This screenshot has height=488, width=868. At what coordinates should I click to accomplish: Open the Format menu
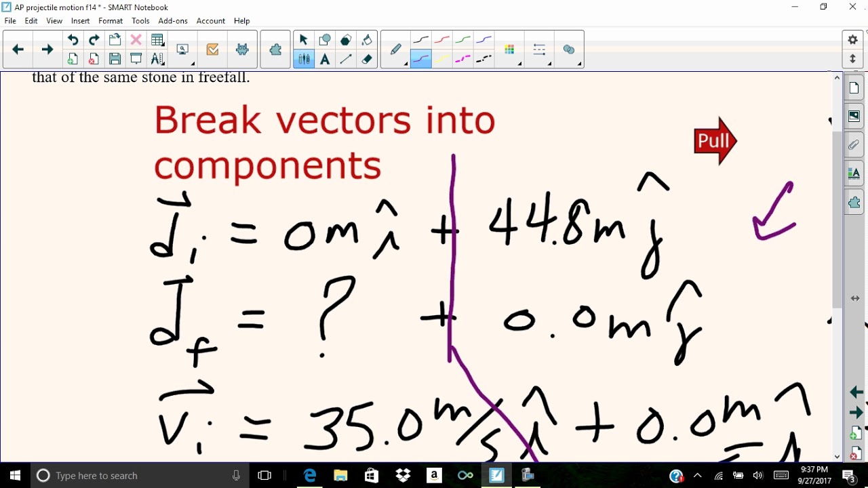111,21
